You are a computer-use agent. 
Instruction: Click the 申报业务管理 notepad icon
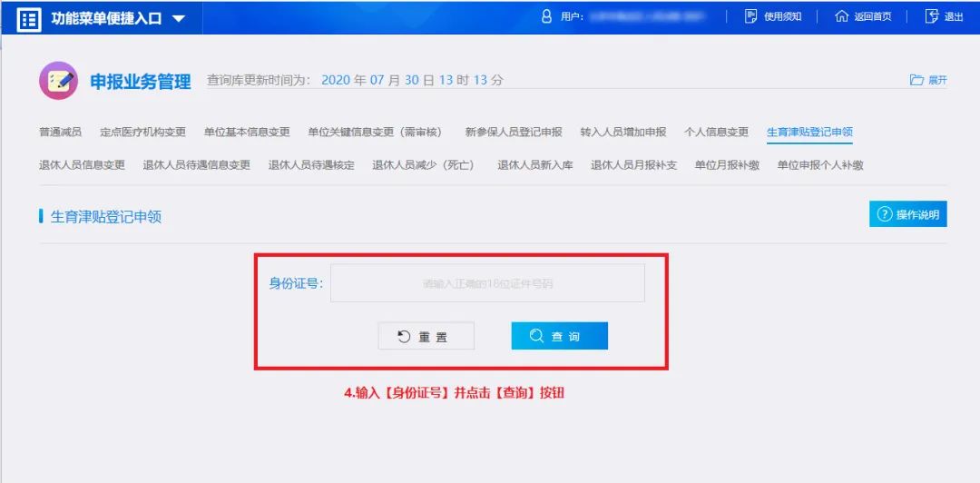coord(58,81)
